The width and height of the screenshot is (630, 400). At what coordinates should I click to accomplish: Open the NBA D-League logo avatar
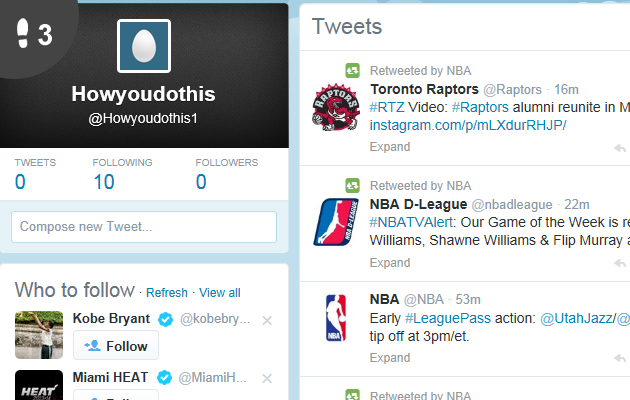(x=336, y=222)
